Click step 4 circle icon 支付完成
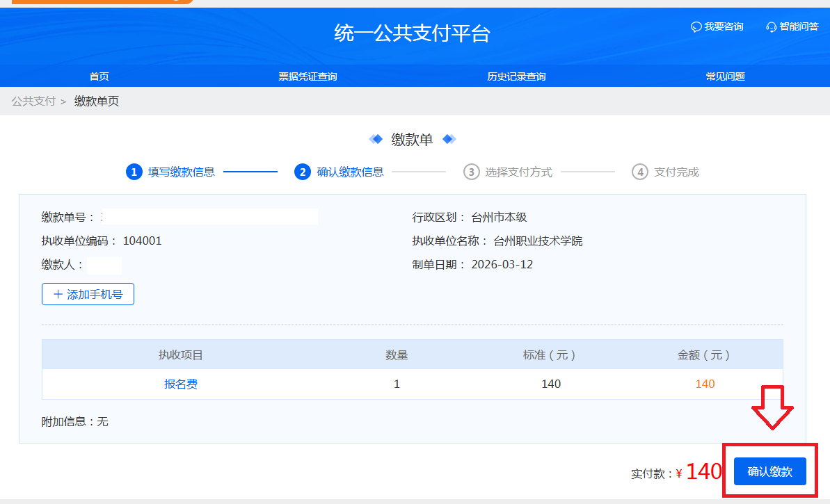 pyautogui.click(x=640, y=172)
